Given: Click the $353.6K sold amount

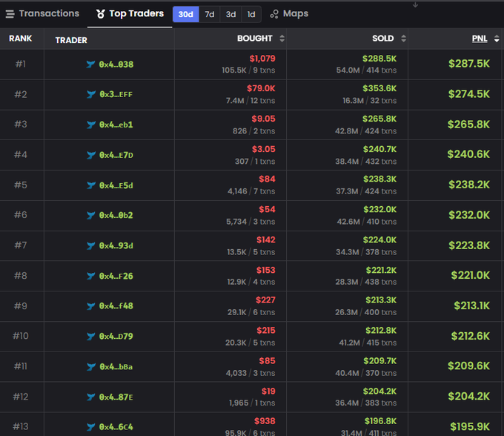Looking at the screenshot, I should click(x=379, y=88).
